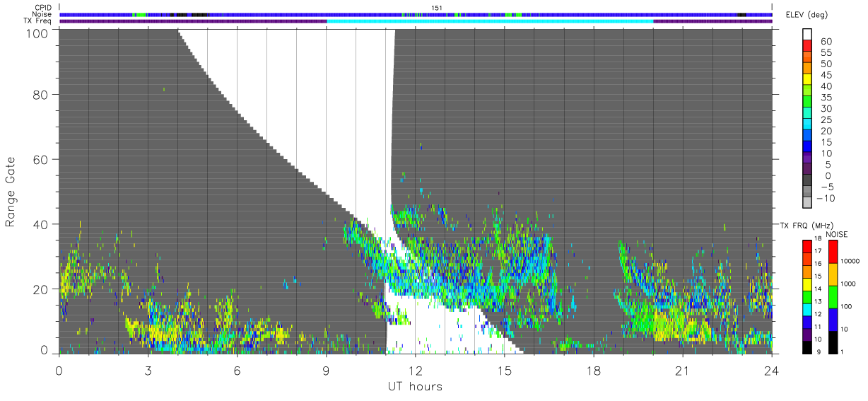
Task: Select red NOISE swatch above 10000
Action: (x=832, y=251)
